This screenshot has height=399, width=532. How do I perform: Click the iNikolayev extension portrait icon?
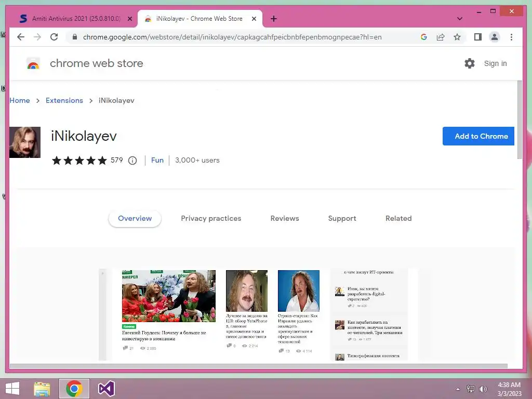click(x=25, y=142)
